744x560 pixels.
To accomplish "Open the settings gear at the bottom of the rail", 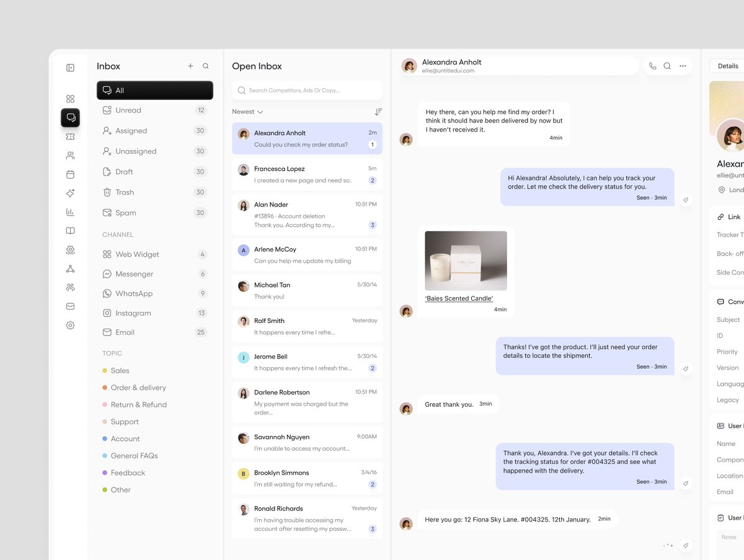I will (70, 325).
